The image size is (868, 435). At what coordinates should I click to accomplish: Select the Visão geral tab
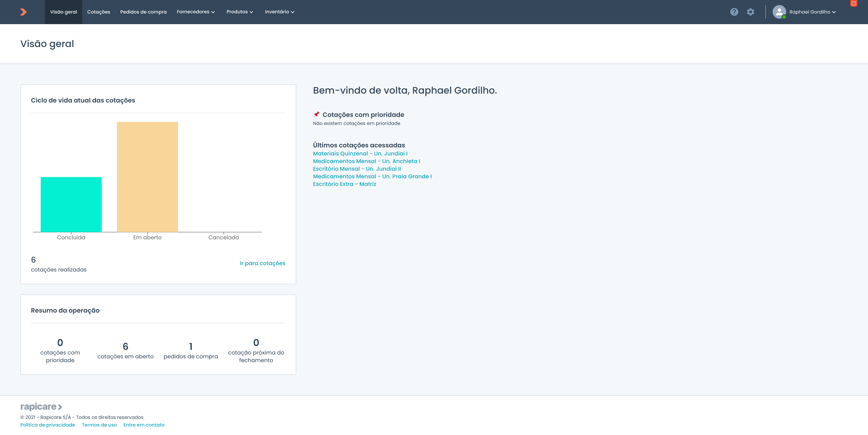pos(63,12)
